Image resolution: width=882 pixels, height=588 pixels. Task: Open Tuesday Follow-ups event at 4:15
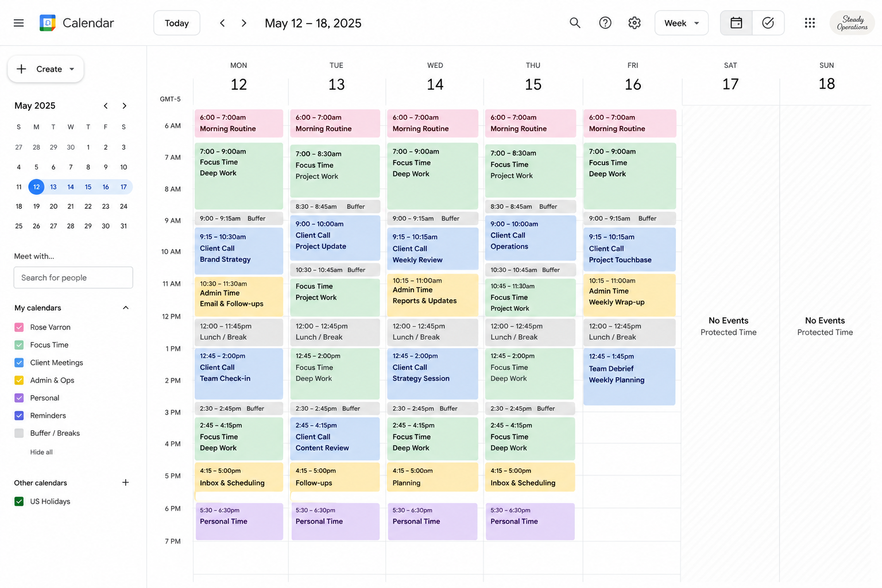[335, 477]
